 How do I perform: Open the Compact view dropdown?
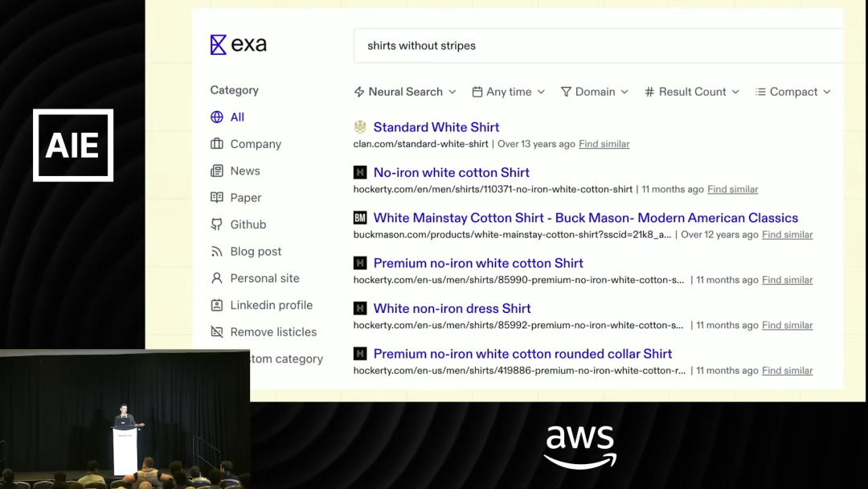tap(793, 92)
